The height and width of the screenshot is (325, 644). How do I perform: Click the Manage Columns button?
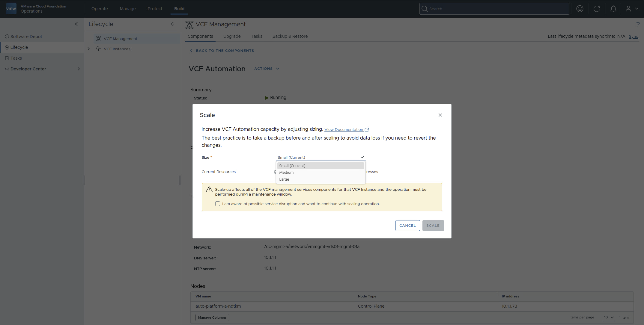(212, 318)
